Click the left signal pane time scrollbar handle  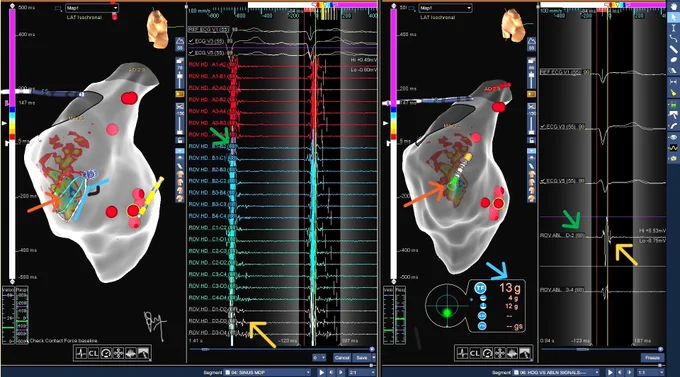(x=372, y=349)
